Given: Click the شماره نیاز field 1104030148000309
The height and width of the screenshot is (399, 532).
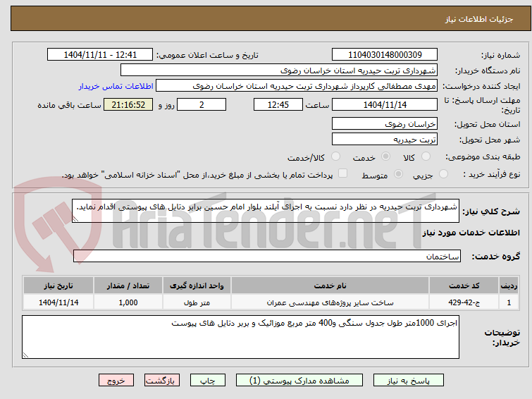Looking at the screenshot, I should coord(385,55).
